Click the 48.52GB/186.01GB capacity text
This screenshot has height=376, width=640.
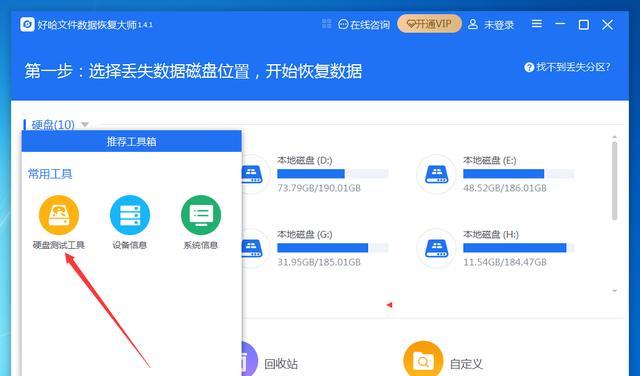[x=504, y=188]
